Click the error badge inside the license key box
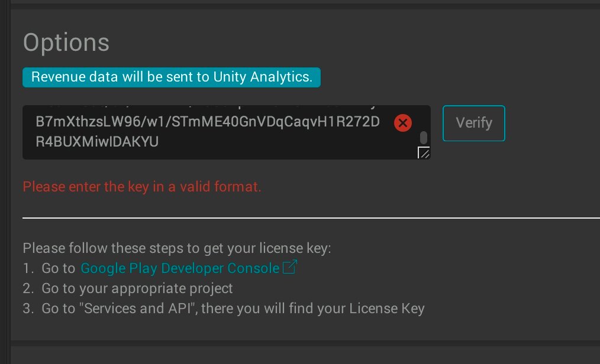The image size is (600, 364). tap(402, 123)
